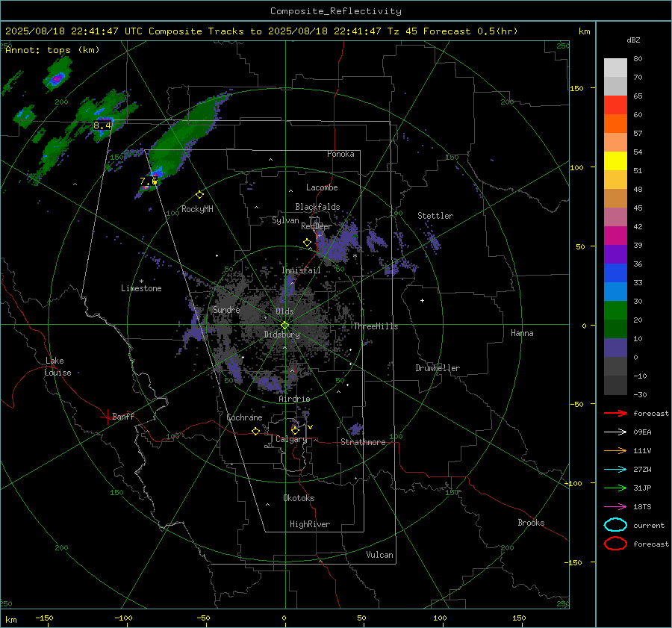Click the Sundre town label

[226, 309]
